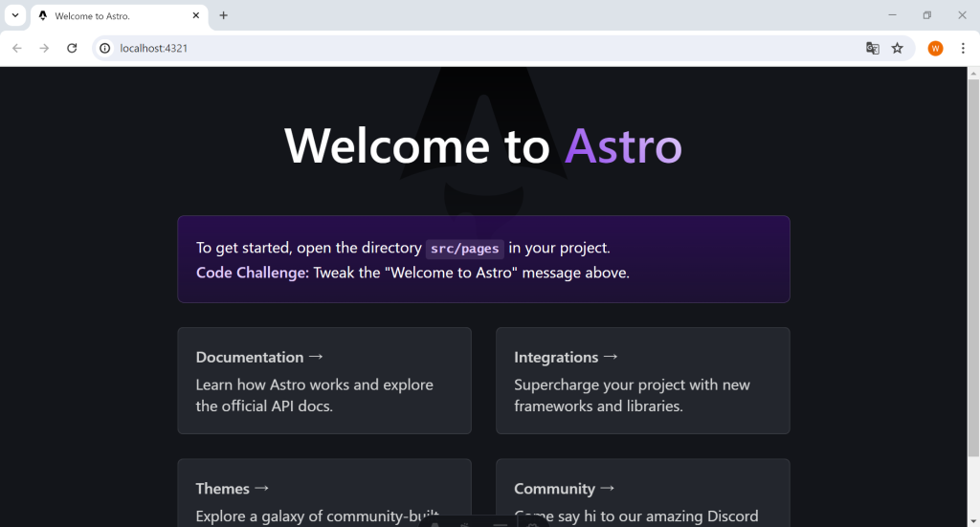Open the orange W profile avatar

click(x=935, y=48)
